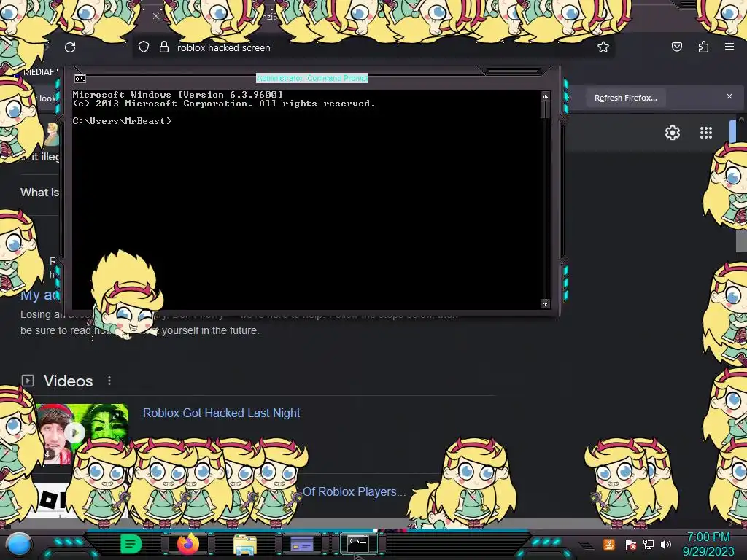Click the Command Prompt scrollbar thumb
Viewport: 747px width, 560px height.
pyautogui.click(x=545, y=109)
